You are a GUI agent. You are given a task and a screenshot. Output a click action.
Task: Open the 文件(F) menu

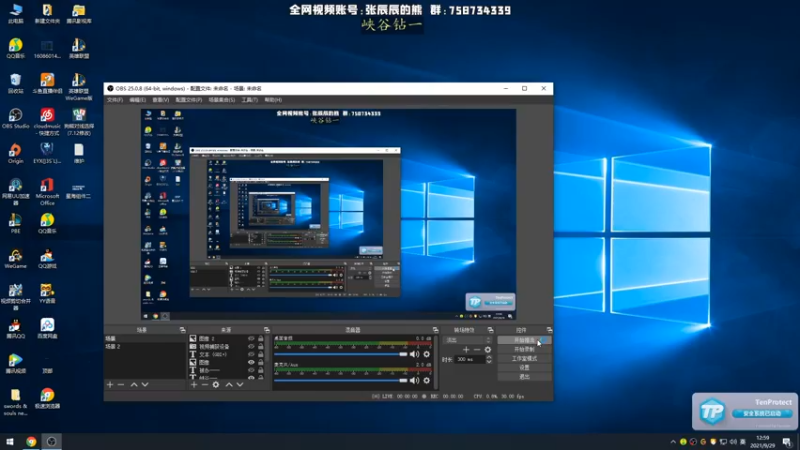coord(115,100)
